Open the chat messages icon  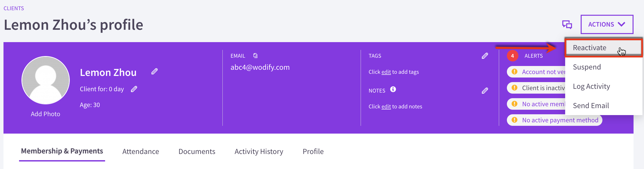pos(567,24)
